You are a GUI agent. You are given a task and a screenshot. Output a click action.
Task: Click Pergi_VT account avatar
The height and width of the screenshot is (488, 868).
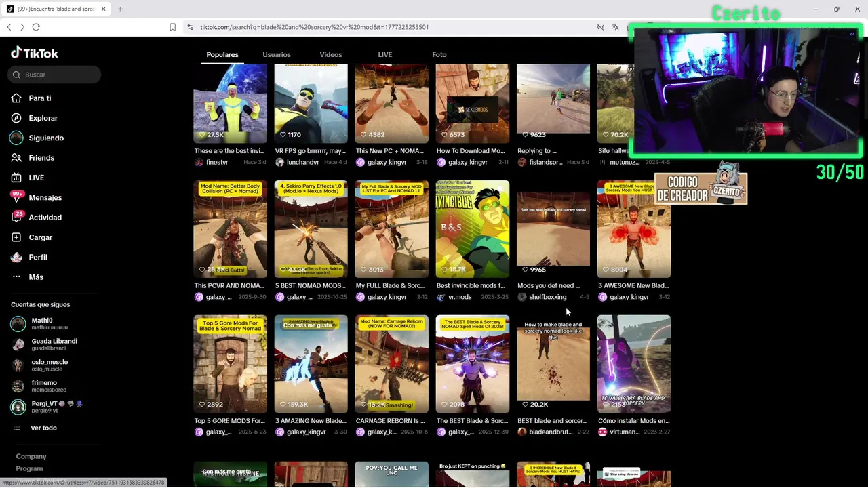[x=18, y=407]
